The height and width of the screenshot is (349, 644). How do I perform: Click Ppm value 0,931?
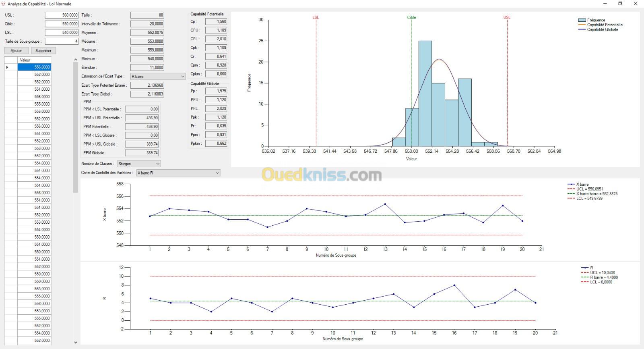(x=216, y=135)
